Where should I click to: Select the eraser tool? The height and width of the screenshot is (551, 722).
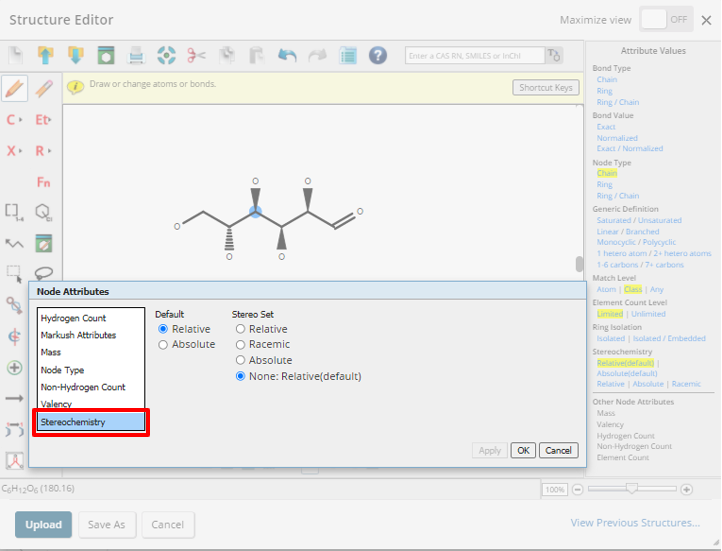pyautogui.click(x=44, y=88)
